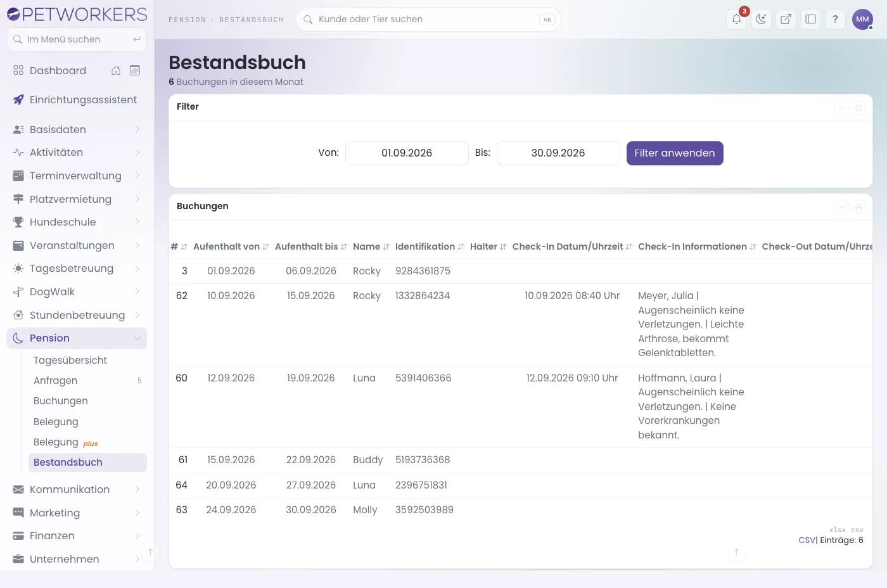
Task: Collapse the Buchungen panel
Action: click(x=841, y=207)
